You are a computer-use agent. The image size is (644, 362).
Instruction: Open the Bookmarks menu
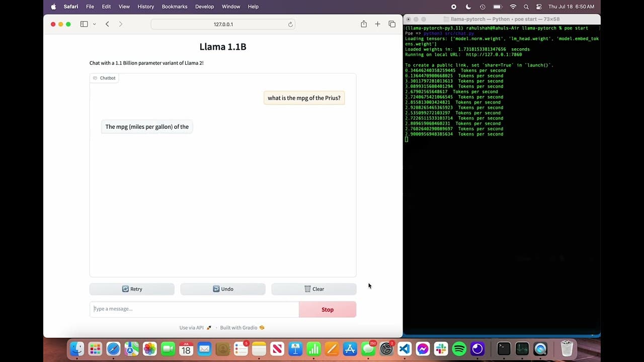(175, 7)
